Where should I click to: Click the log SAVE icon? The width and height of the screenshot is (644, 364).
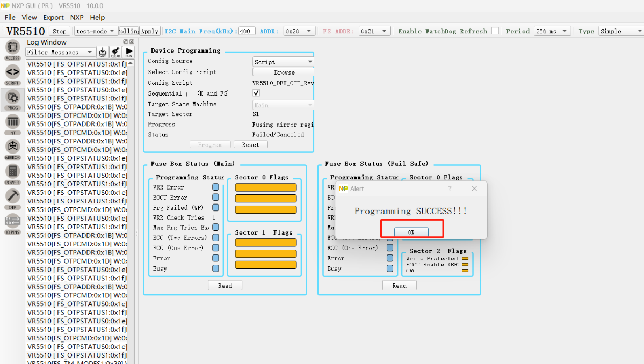coord(103,52)
